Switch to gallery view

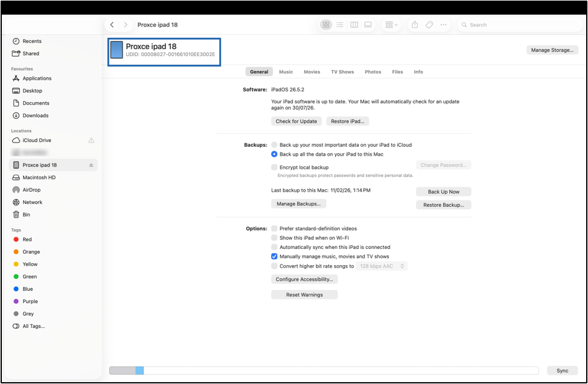point(368,25)
